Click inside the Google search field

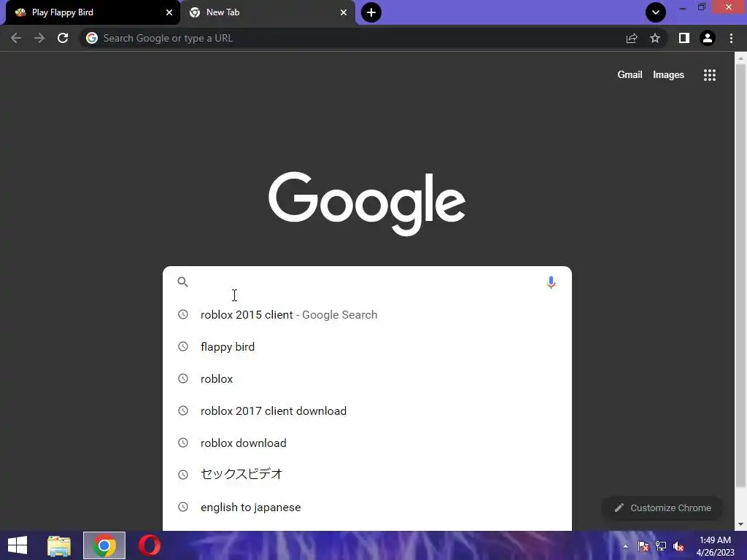coord(367,282)
